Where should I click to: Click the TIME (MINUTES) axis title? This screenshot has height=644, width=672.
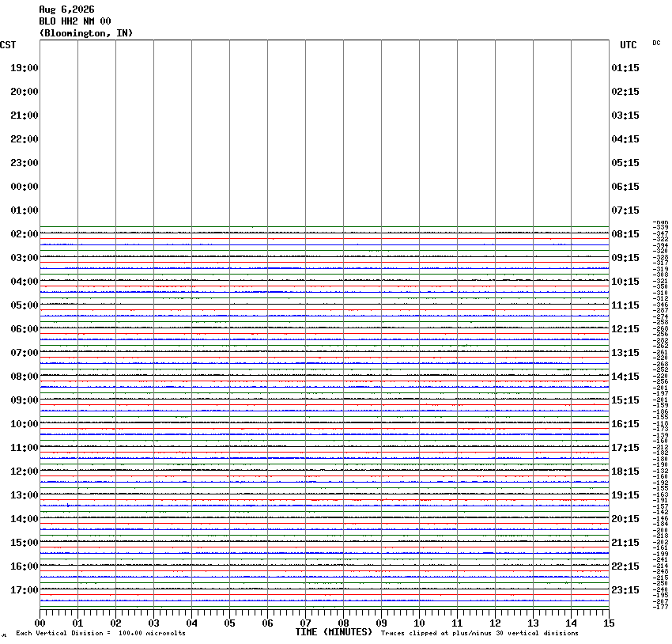[334, 632]
